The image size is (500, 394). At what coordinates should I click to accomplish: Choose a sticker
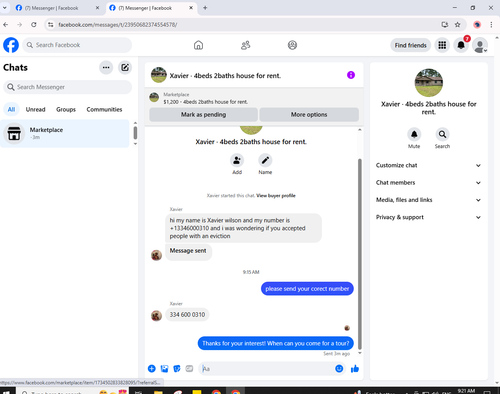point(177,368)
